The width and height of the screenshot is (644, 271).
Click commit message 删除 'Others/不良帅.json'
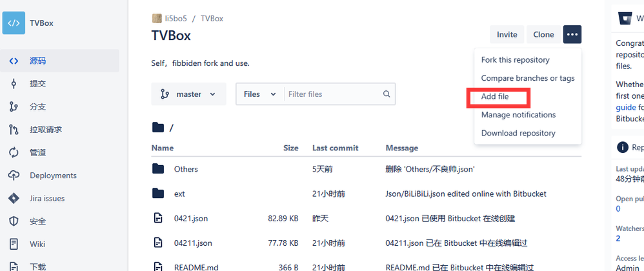coord(430,169)
